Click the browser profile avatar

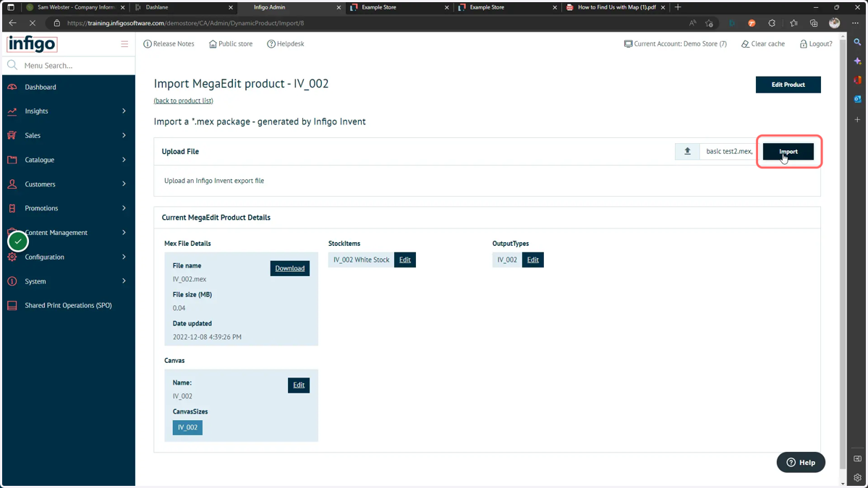point(834,23)
